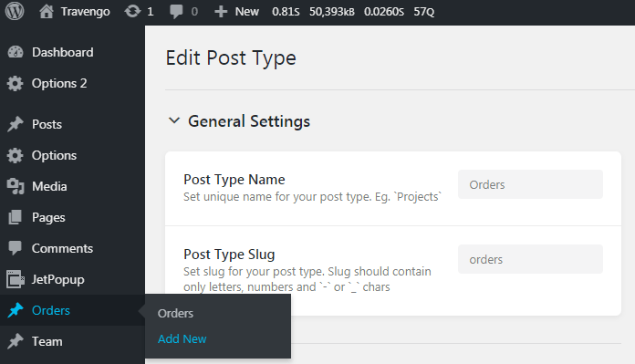Collapse General Settings with the chevron
Screen dimensions: 635x364
click(x=174, y=120)
